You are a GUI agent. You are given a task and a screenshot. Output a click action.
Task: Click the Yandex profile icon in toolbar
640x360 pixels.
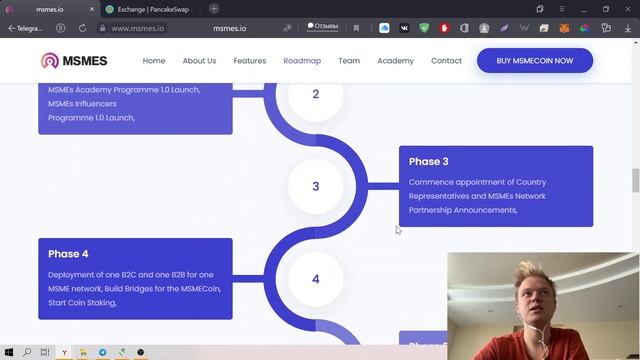click(60, 28)
